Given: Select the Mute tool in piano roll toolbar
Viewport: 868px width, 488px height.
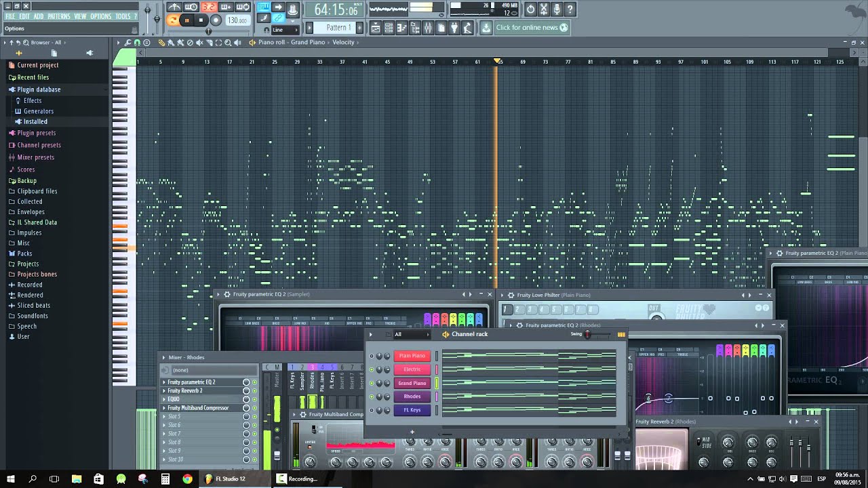Looking at the screenshot, I should point(199,43).
